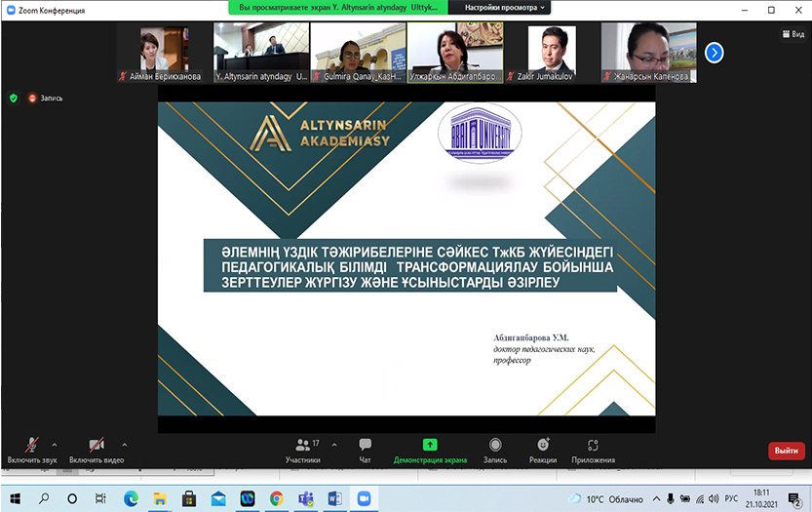This screenshot has height=512, width=812.
Task: Expand video options arrow next to camera
Action: (x=124, y=444)
